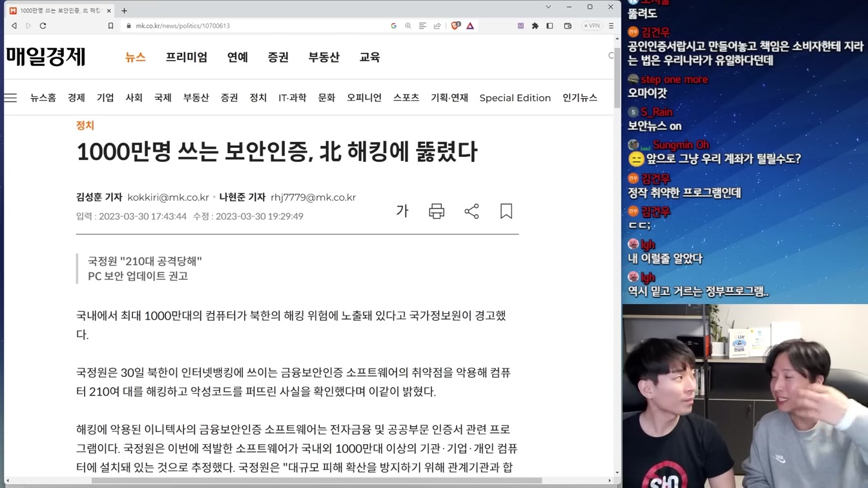Open the extensions puzzle piece icon
The image size is (868, 488).
coord(535,26)
